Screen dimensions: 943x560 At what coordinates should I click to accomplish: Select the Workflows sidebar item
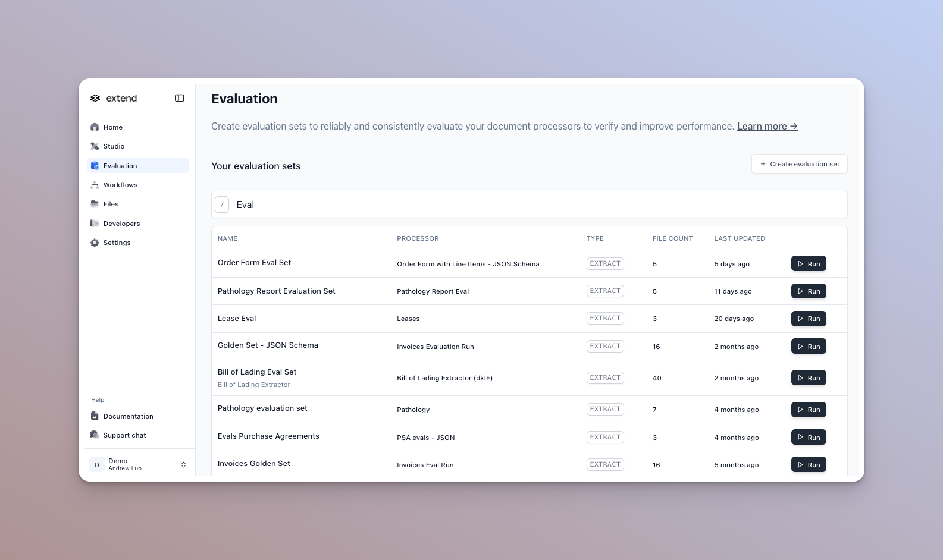[x=138, y=185]
